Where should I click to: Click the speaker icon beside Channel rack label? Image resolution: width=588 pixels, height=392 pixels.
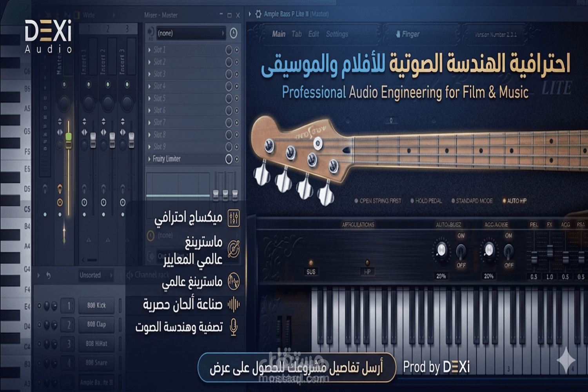coord(130,276)
